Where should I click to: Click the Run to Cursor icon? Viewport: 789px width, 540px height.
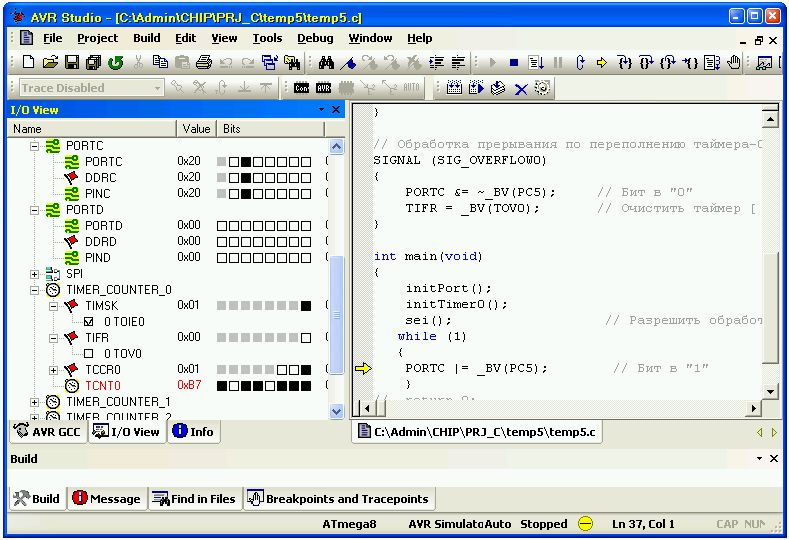coord(690,62)
